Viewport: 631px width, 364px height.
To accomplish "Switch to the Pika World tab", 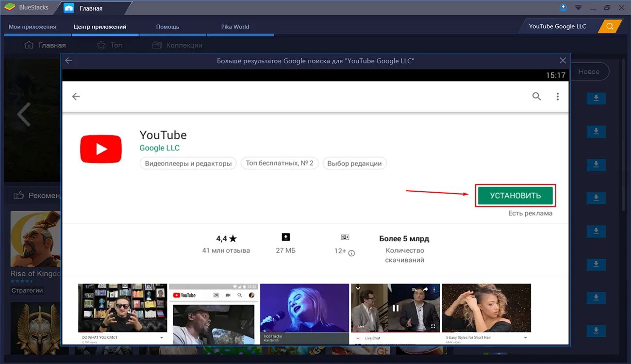I will pos(235,27).
